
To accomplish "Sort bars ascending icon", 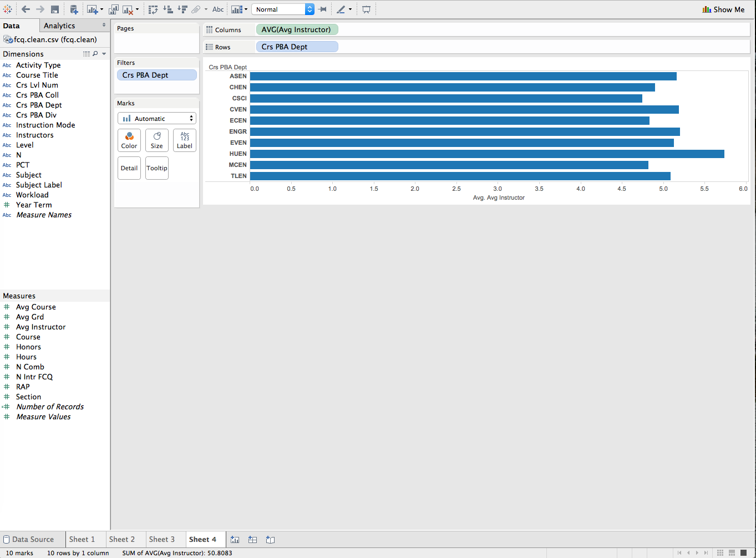I will [x=168, y=9].
